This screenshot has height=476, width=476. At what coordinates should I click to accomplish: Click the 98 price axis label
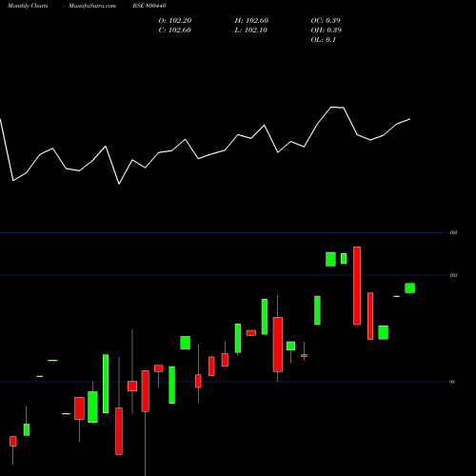[452, 382]
